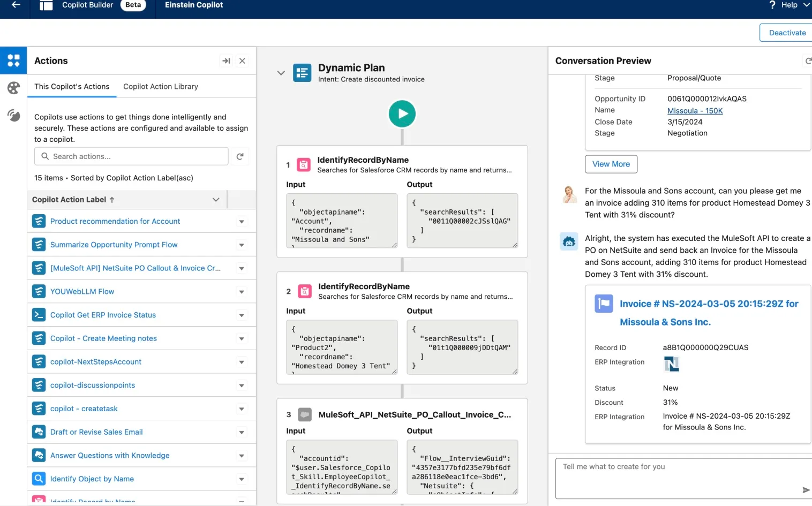Refresh the Conversation Preview panel

(x=808, y=61)
